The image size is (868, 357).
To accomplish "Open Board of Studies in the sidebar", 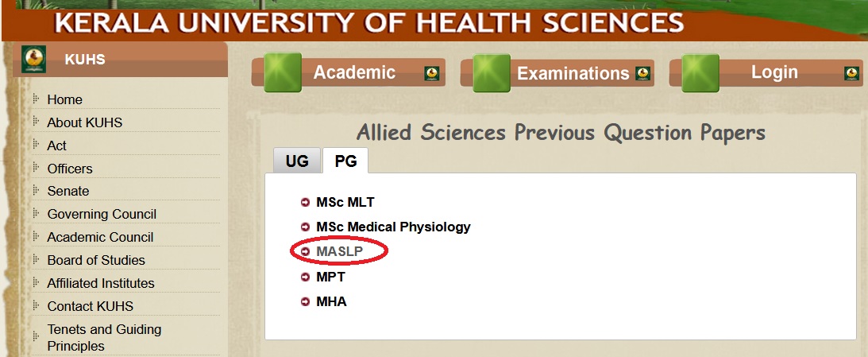I will point(96,260).
